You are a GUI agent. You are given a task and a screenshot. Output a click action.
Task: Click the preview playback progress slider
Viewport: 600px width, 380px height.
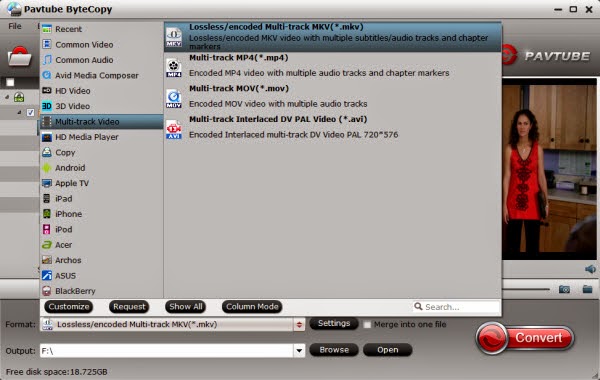tap(526, 289)
